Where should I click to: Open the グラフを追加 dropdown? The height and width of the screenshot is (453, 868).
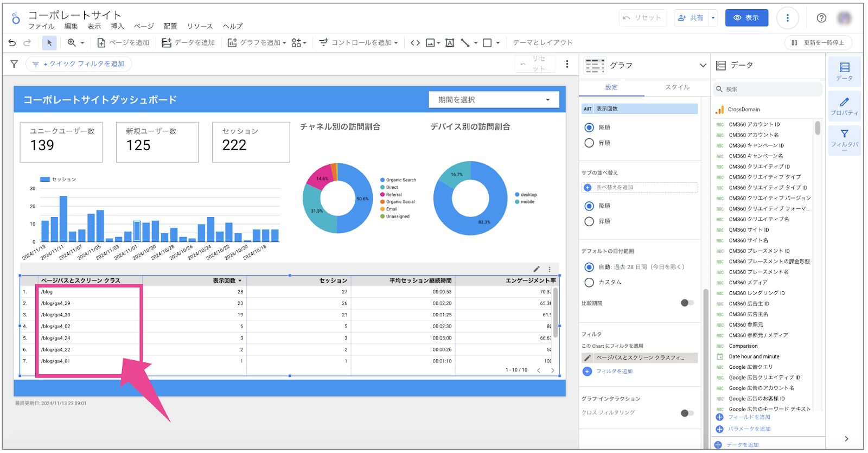[257, 42]
